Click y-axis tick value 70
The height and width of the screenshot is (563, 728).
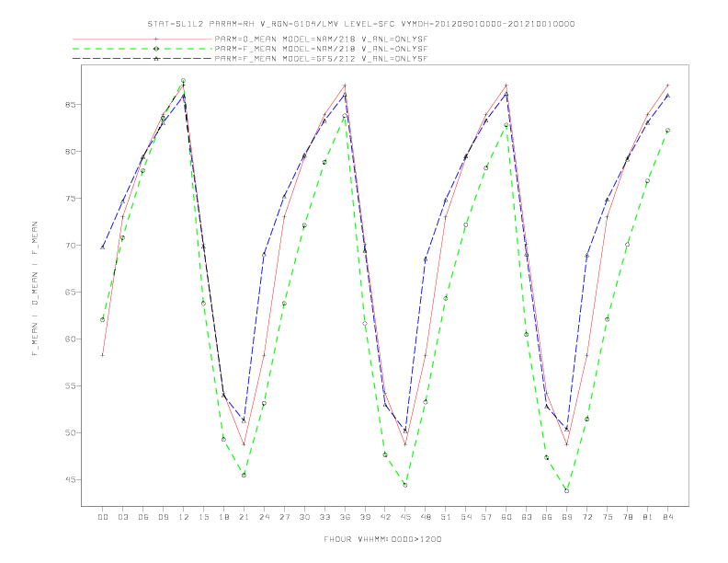pos(71,246)
